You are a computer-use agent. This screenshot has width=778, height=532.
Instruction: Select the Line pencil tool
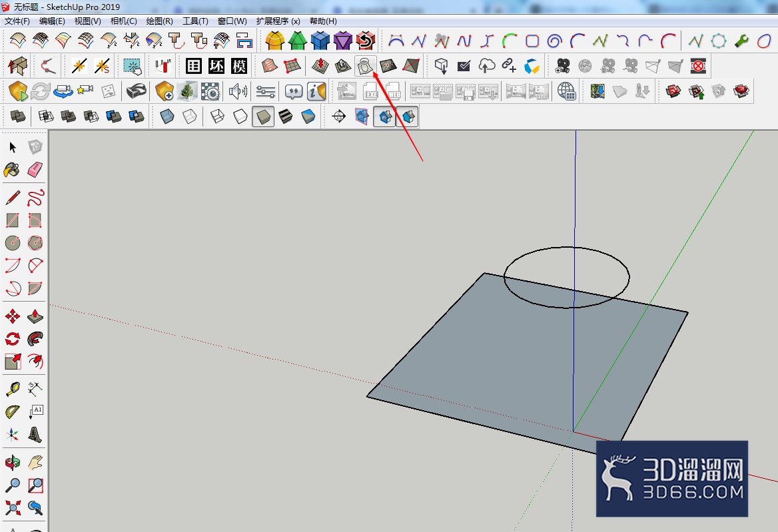point(13,198)
